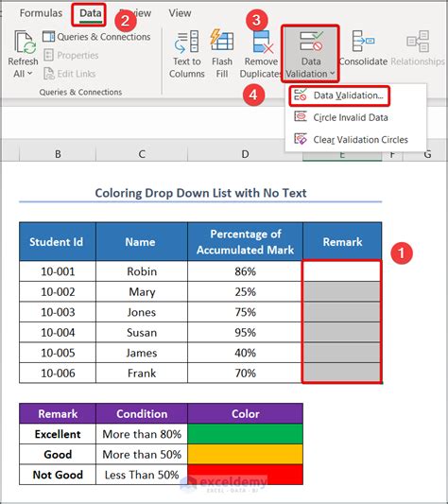Open the View tab

point(180,13)
